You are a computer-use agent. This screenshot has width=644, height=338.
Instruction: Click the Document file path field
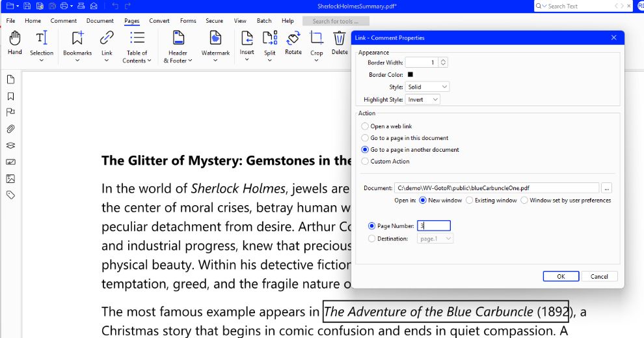coord(496,188)
